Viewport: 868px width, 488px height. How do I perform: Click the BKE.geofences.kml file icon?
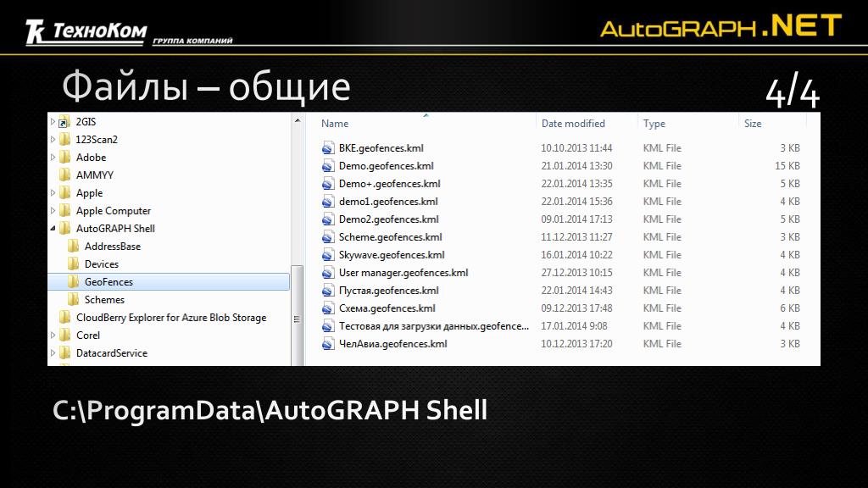click(328, 147)
